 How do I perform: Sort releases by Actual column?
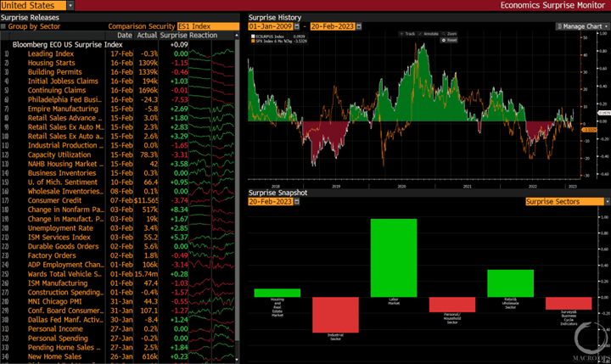tap(147, 36)
